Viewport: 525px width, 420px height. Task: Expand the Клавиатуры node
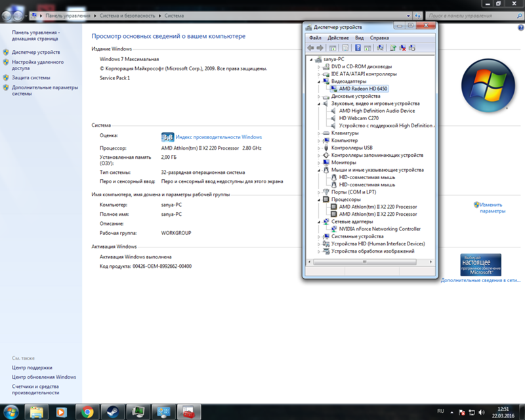point(319,133)
